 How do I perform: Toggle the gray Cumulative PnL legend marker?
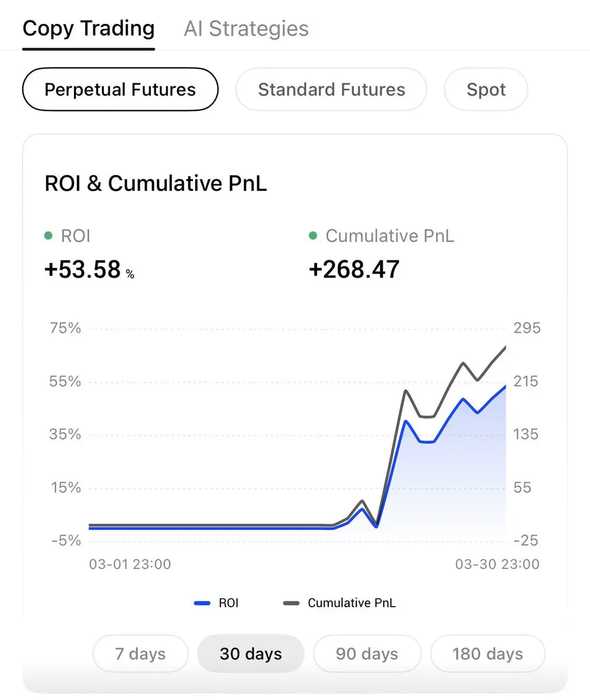tap(291, 603)
